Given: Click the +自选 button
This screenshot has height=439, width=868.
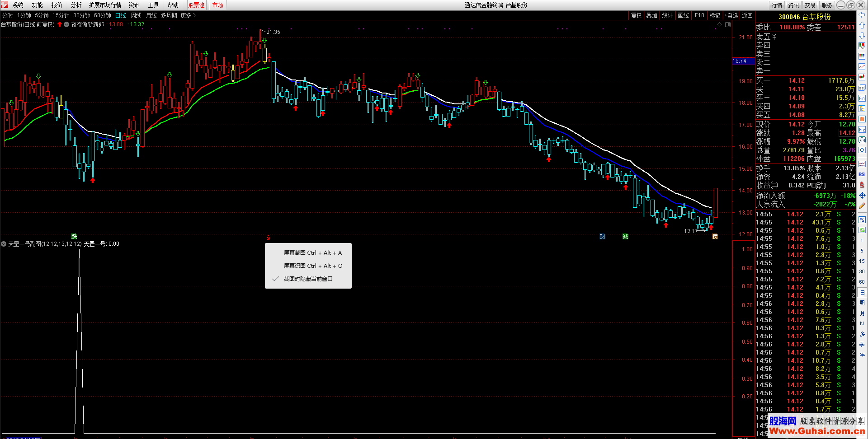Looking at the screenshot, I should 731,15.
